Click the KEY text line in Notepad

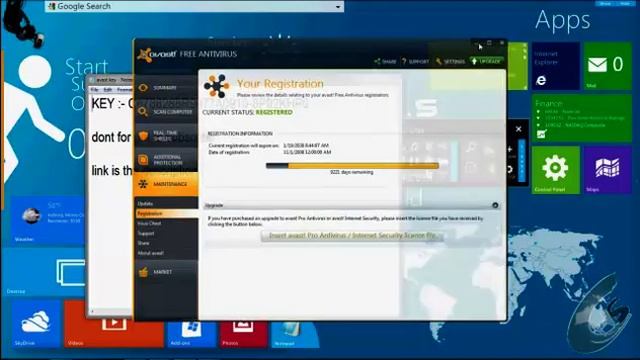(x=112, y=104)
